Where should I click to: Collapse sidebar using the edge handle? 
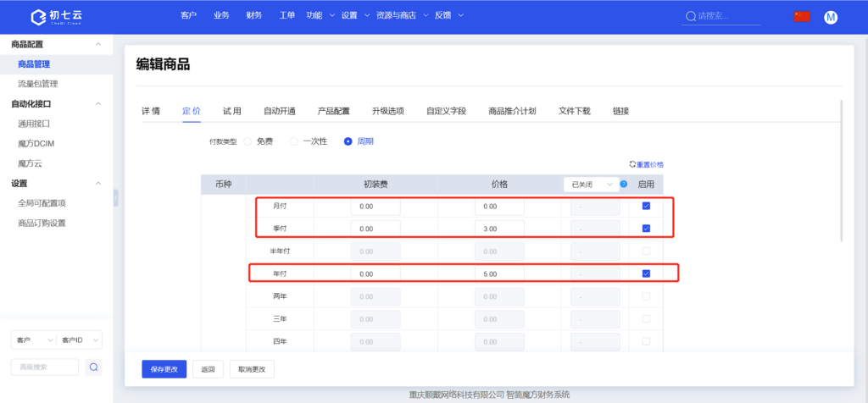click(115, 198)
